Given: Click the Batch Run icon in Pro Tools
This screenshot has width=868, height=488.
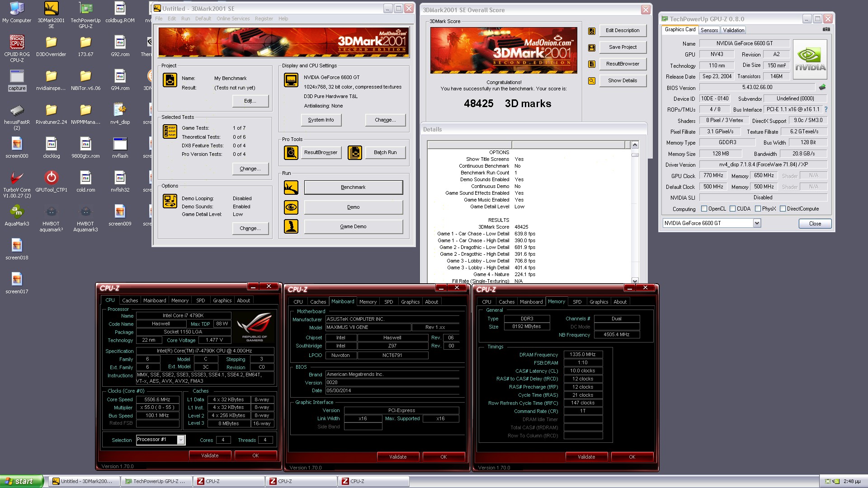Looking at the screenshot, I should point(355,153).
